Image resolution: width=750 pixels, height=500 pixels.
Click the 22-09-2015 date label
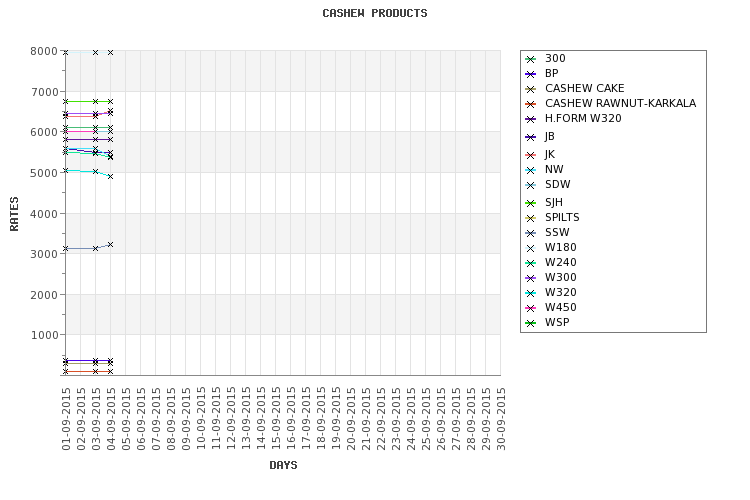(381, 419)
